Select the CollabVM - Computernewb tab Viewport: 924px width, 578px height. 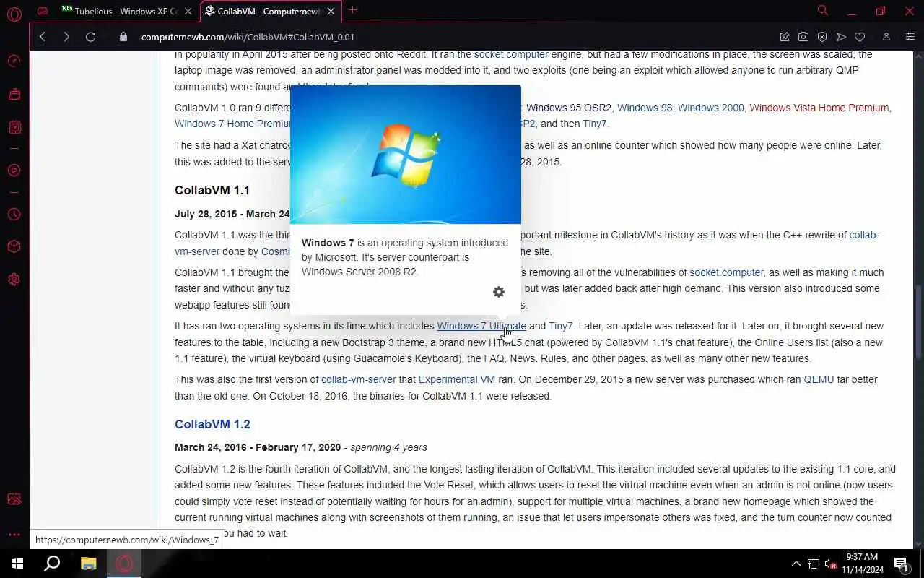270,11
